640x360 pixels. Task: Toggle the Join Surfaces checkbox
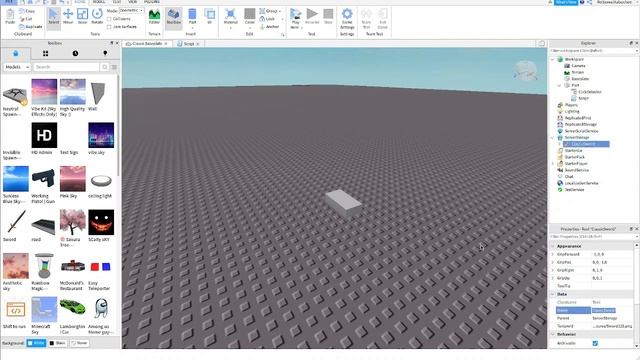click(109, 27)
